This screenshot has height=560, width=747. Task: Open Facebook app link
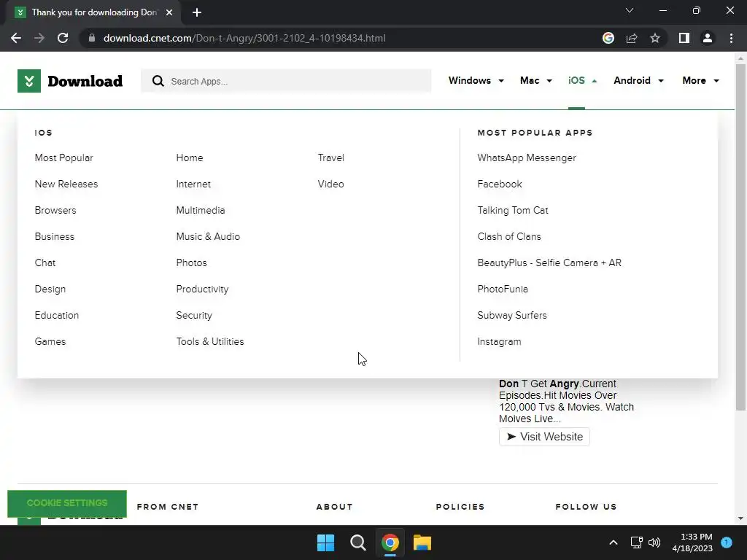500,184
